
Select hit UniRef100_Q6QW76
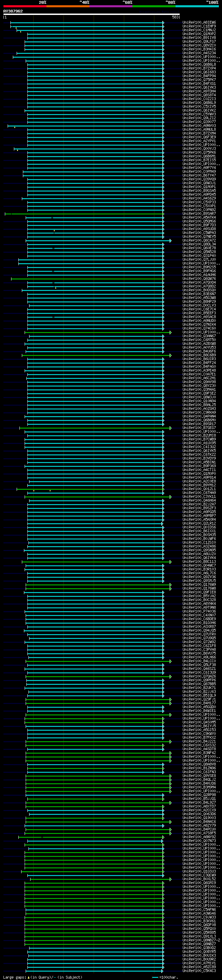tap(199, 279)
